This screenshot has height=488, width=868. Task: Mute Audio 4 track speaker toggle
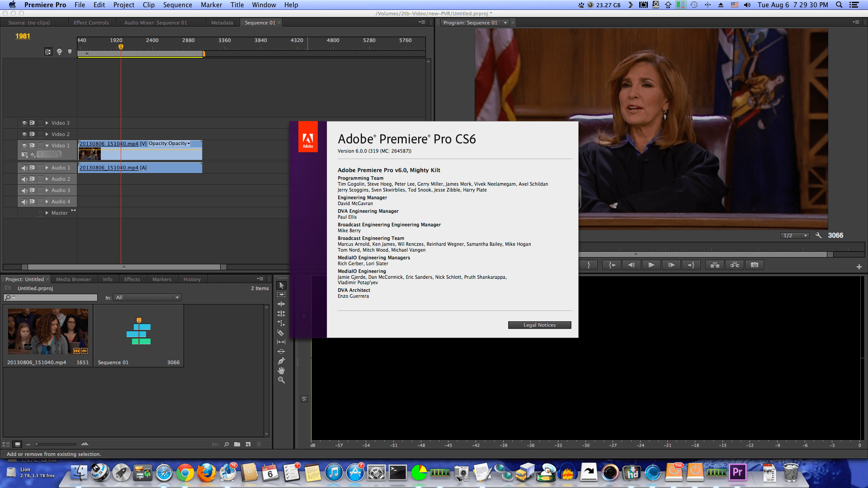click(24, 202)
